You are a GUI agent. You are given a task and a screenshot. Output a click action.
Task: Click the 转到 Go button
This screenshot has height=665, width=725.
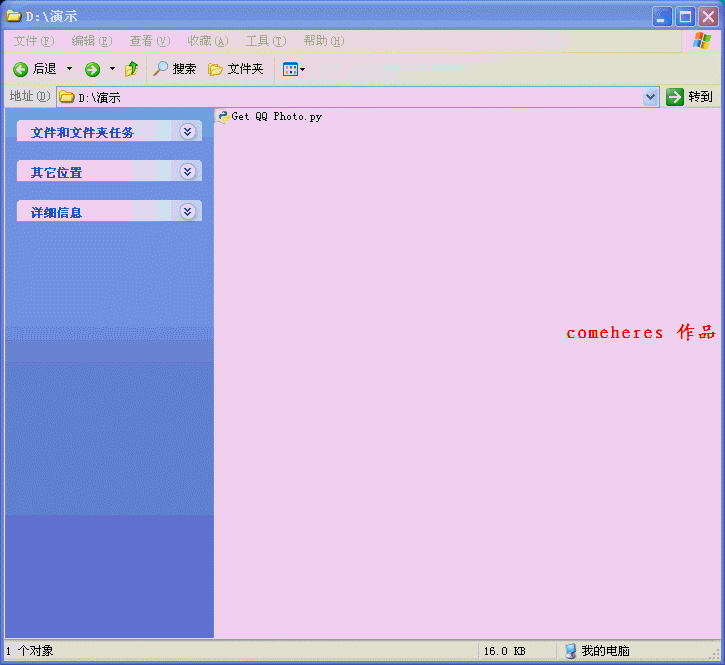[689, 97]
